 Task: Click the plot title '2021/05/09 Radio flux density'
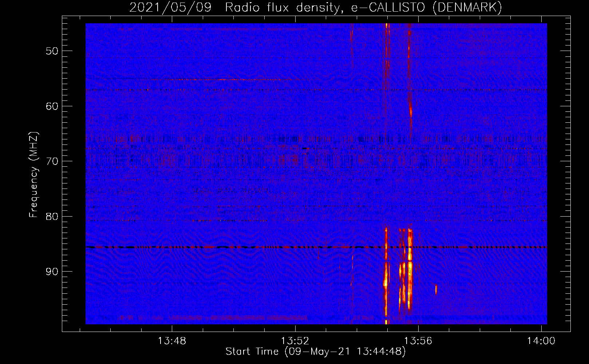[236, 8]
